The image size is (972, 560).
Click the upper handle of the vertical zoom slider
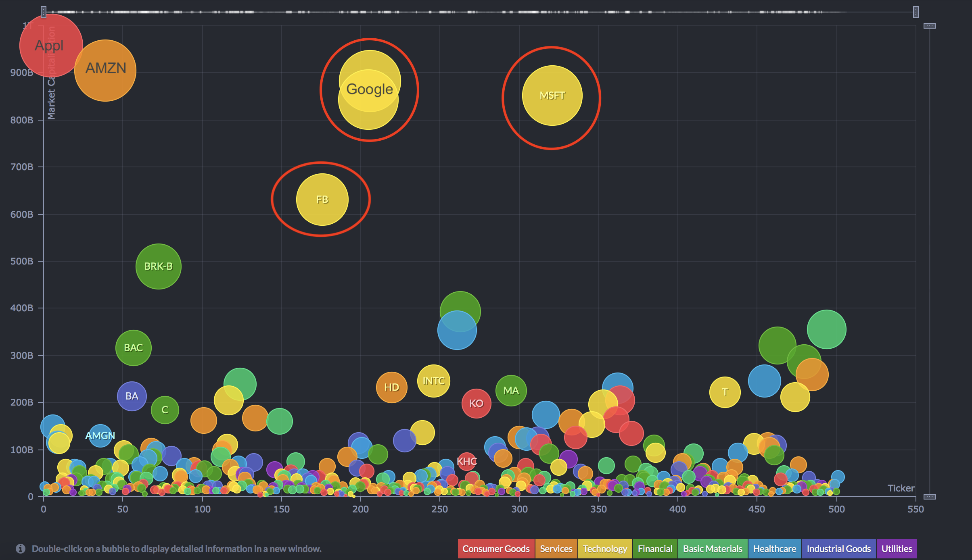point(930,26)
